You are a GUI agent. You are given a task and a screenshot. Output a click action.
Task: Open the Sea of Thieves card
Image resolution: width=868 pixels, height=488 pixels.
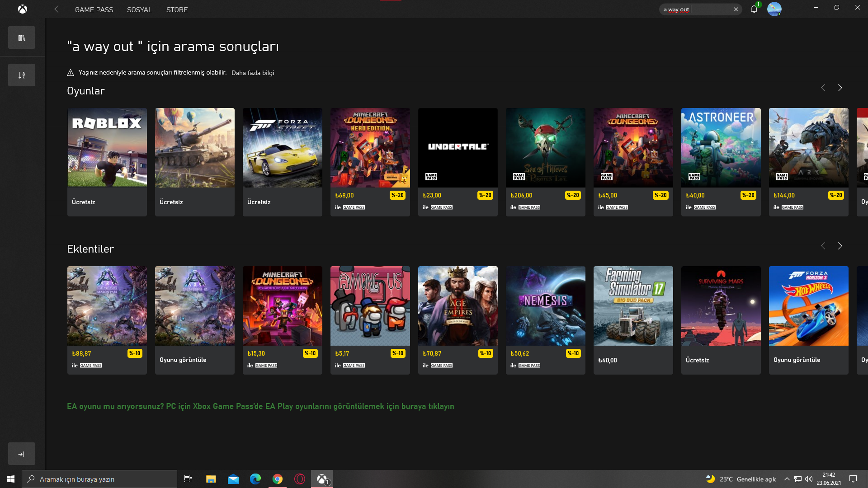[x=546, y=162]
